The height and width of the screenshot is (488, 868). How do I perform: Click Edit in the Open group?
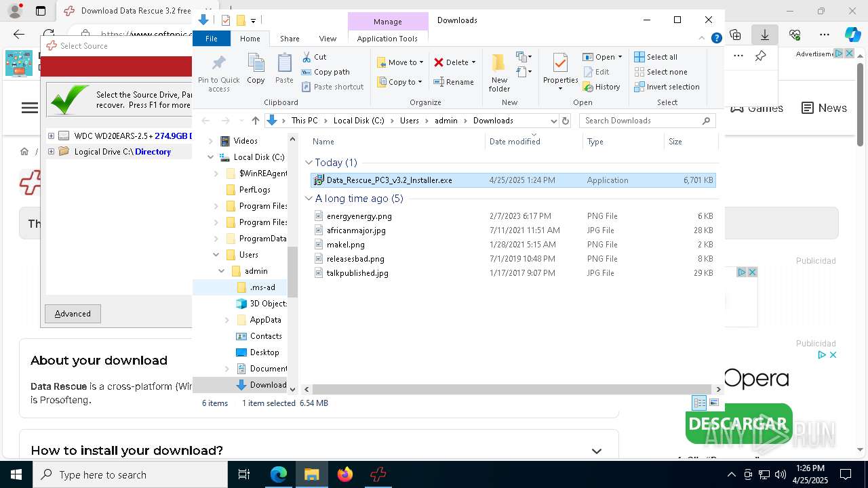click(x=596, y=72)
